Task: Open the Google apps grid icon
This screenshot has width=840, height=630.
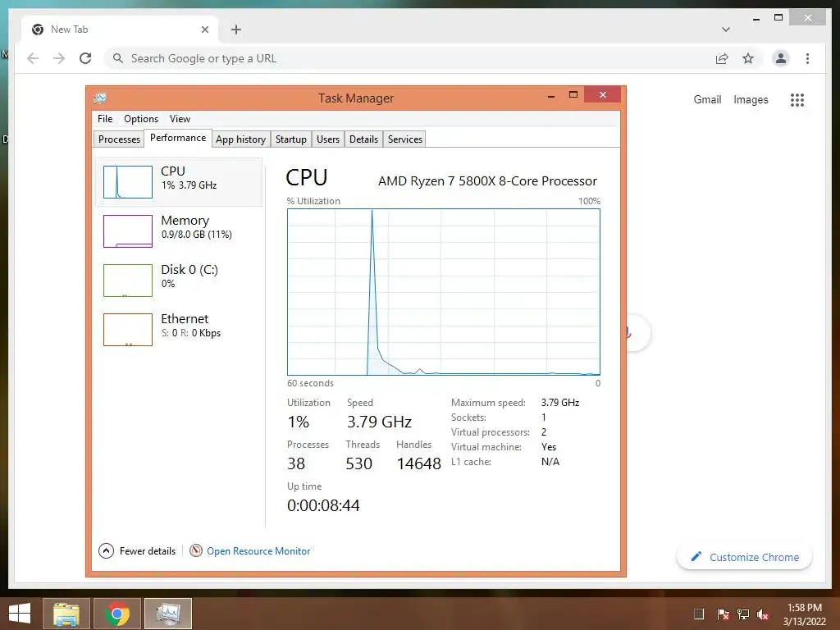Action: click(797, 99)
